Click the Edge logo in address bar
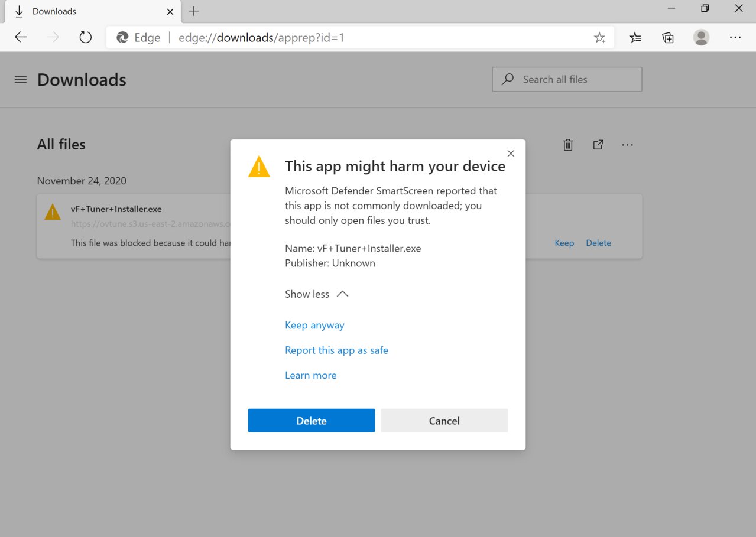Image resolution: width=756 pixels, height=537 pixels. coord(122,38)
